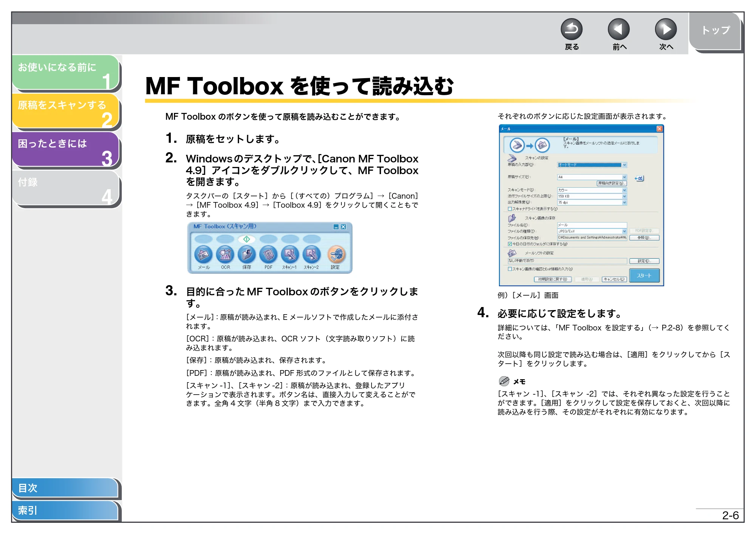This screenshot has width=756, height=534.
Task: Open 原稿の入力部 dropdown showing オートモード
Action: coord(592,165)
